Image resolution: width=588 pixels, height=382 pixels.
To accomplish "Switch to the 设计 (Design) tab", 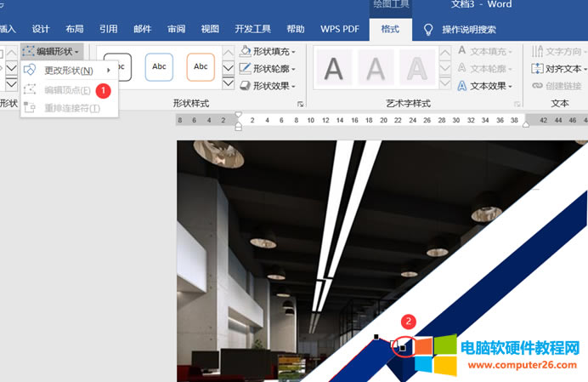I will click(41, 29).
